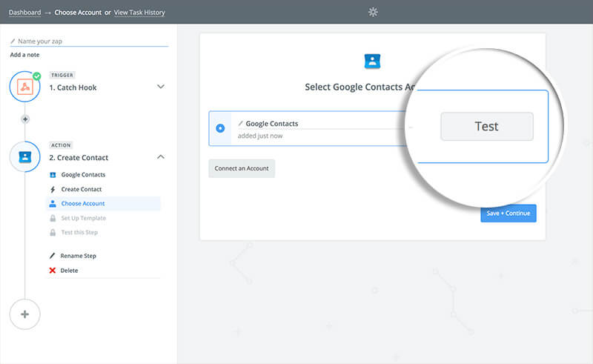Click the Rename Step pencil icon
The height and width of the screenshot is (364, 593).
click(x=53, y=256)
